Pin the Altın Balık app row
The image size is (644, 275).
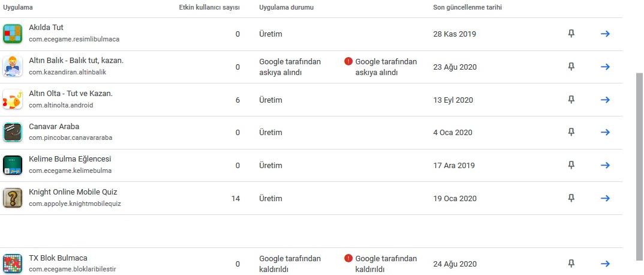[x=571, y=67]
